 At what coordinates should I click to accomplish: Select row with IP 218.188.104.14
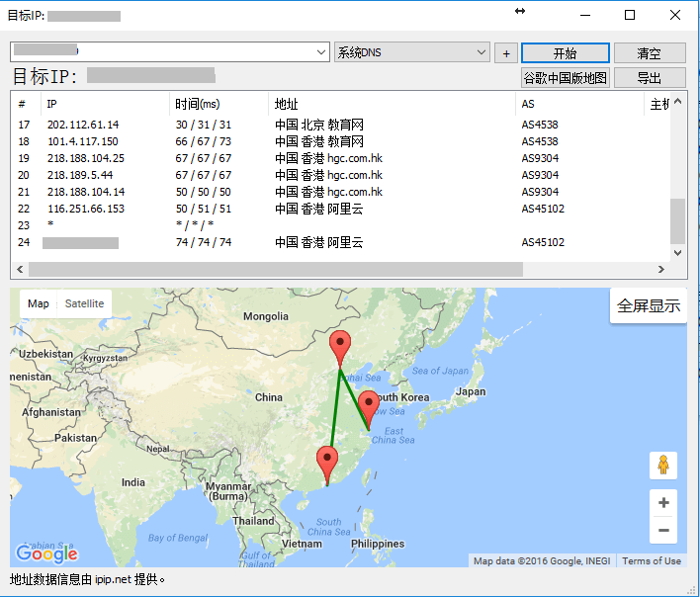tap(340, 192)
